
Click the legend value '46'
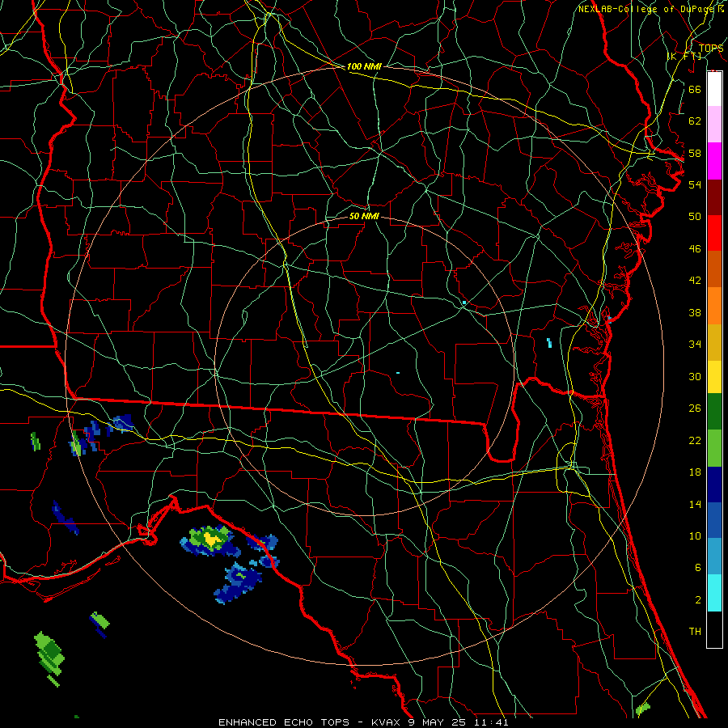click(695, 248)
